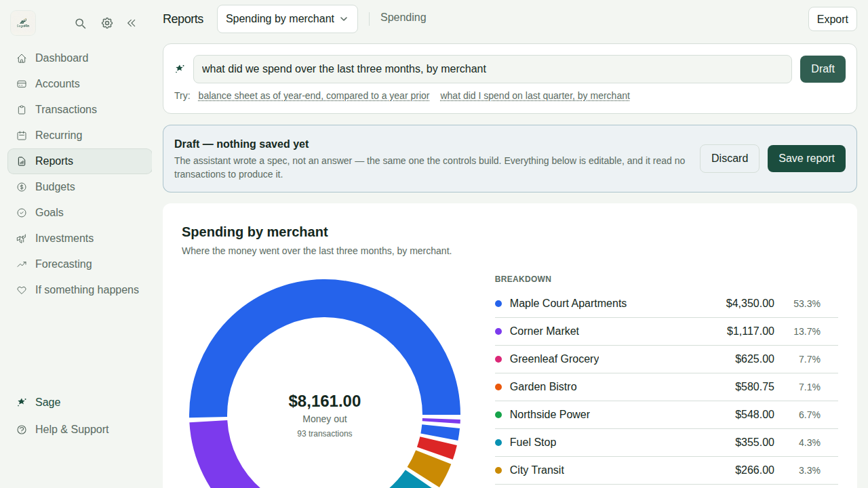Image resolution: width=868 pixels, height=488 pixels.
Task: Try the last quarter spending suggestion
Action: [x=535, y=96]
